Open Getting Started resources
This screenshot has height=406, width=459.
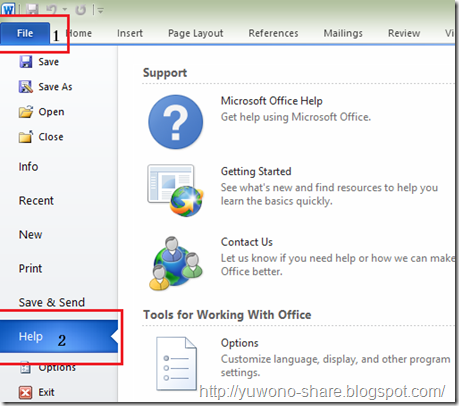[x=256, y=171]
